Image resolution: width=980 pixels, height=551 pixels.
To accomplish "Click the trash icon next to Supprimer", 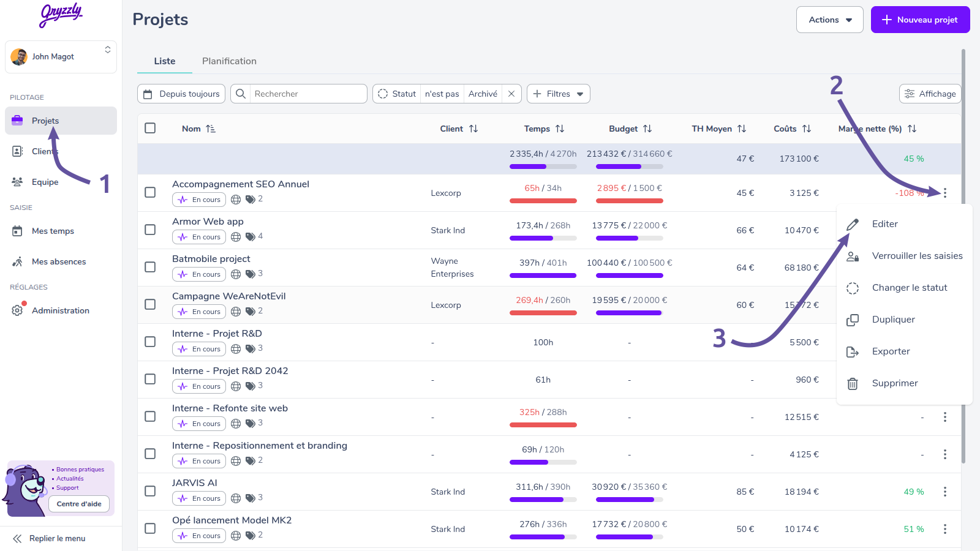I will coord(853,383).
